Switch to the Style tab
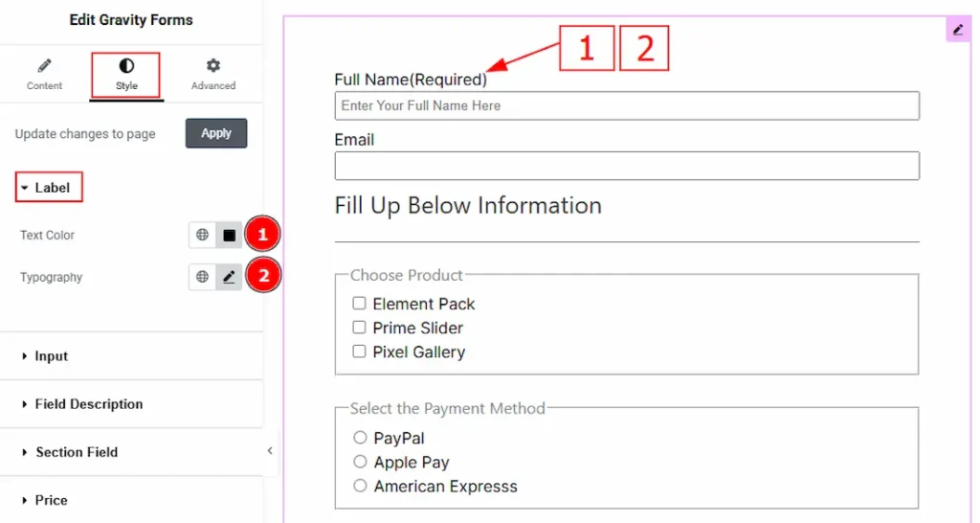The height and width of the screenshot is (523, 980). (126, 75)
